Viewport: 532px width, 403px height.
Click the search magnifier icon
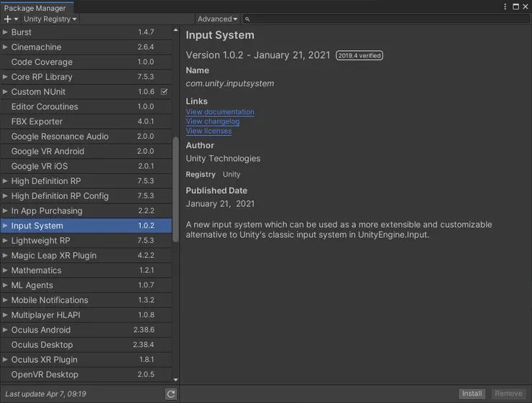click(247, 19)
